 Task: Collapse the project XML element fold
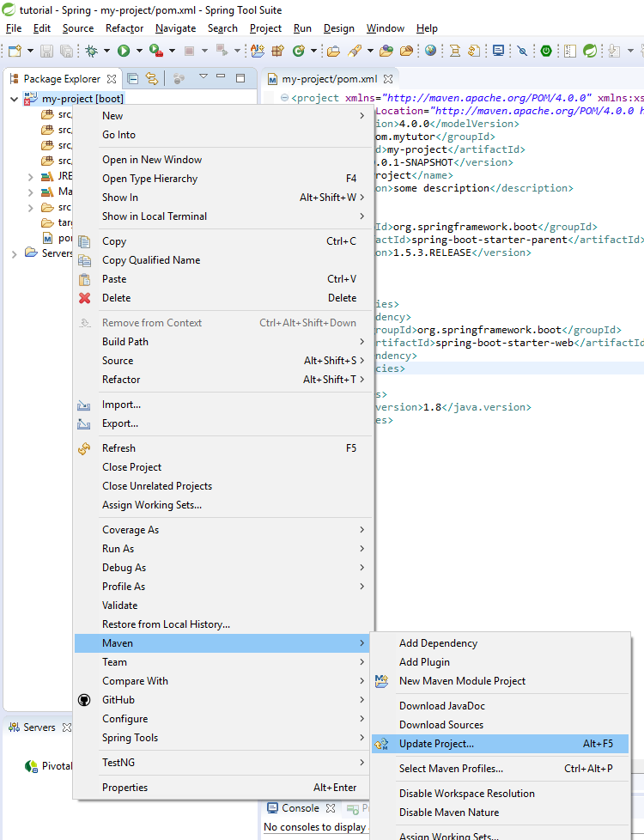pyautogui.click(x=284, y=98)
